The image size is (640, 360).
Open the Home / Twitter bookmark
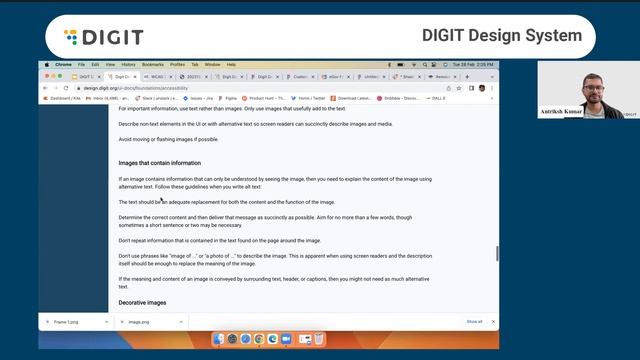tap(308, 98)
